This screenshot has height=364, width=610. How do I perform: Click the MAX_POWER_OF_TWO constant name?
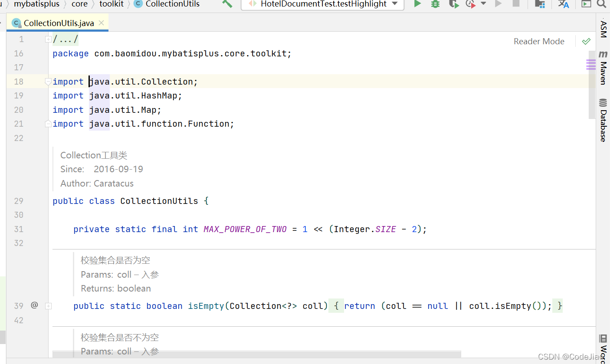[x=245, y=229]
